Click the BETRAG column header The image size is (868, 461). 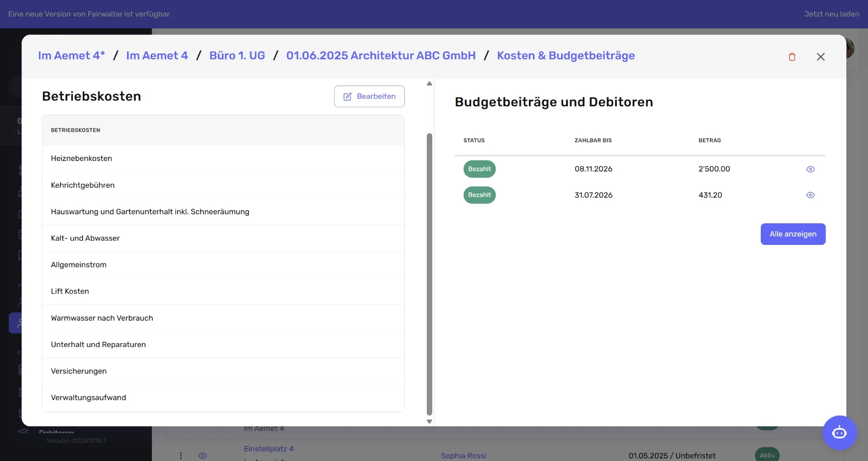[x=709, y=141]
